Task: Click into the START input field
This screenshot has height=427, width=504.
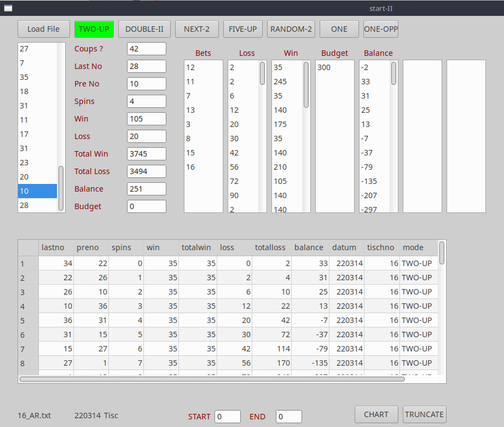Action: [227, 417]
